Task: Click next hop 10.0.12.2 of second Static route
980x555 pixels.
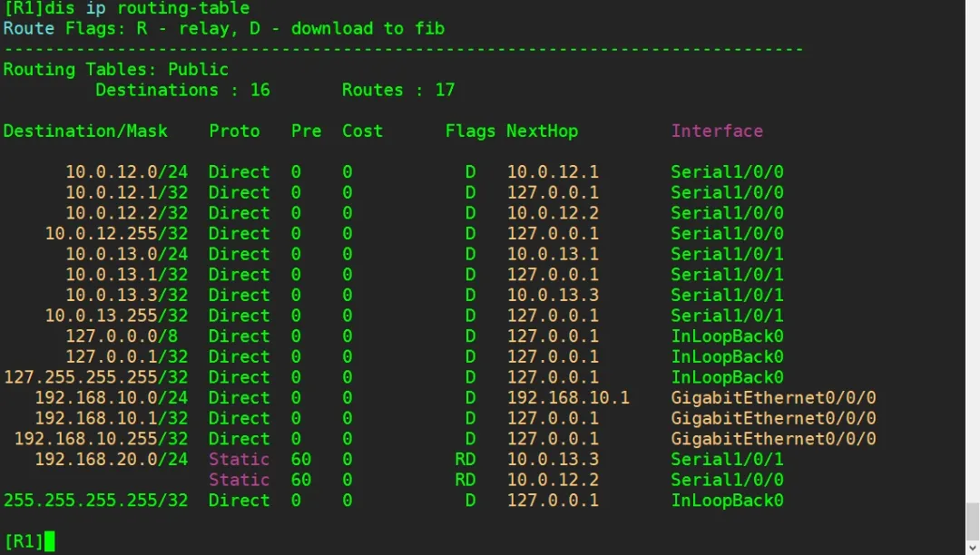Action: pos(553,480)
